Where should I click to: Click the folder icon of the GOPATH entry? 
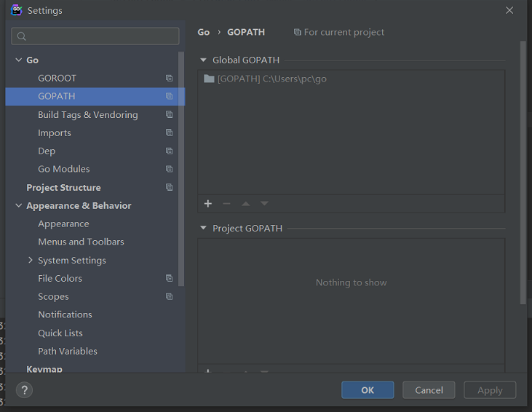209,79
